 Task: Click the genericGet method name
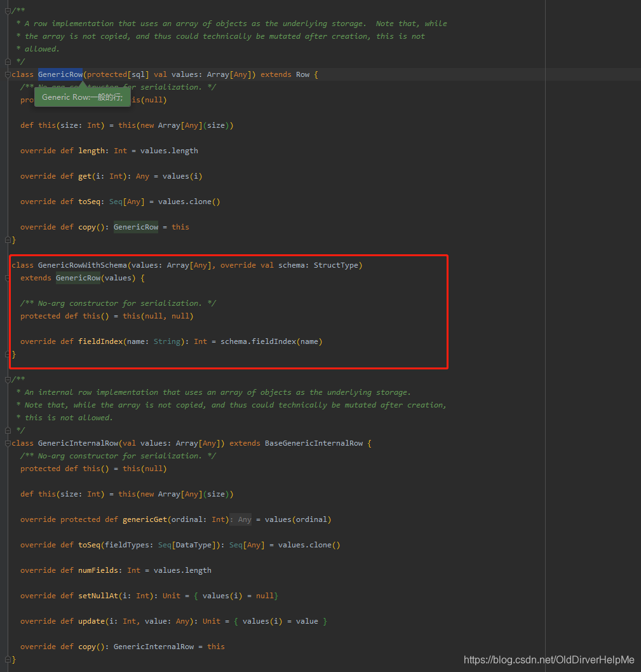pos(145,519)
